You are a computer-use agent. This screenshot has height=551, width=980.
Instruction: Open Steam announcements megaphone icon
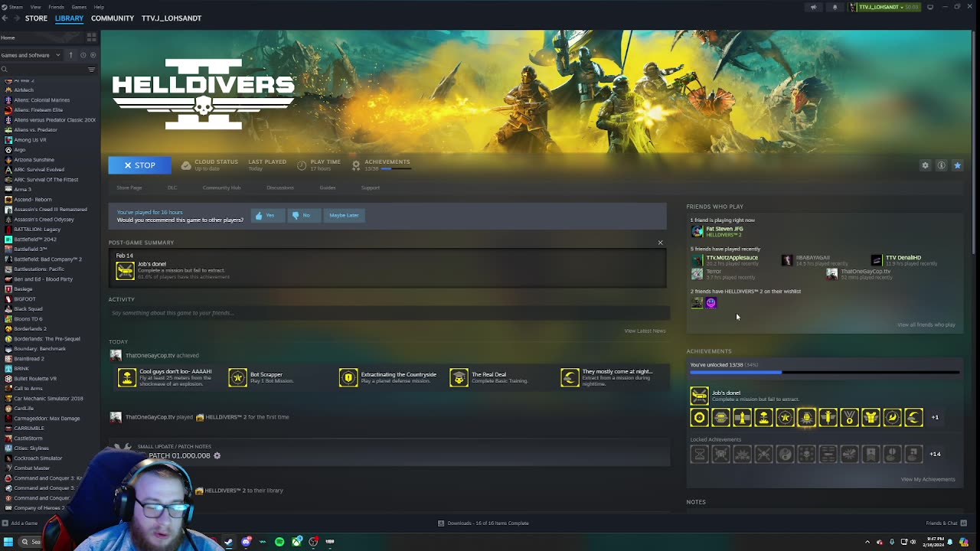click(813, 7)
